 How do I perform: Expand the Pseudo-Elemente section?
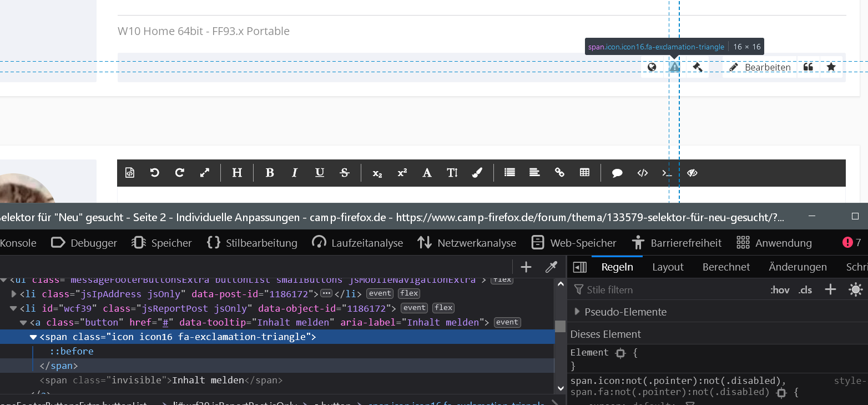(577, 312)
